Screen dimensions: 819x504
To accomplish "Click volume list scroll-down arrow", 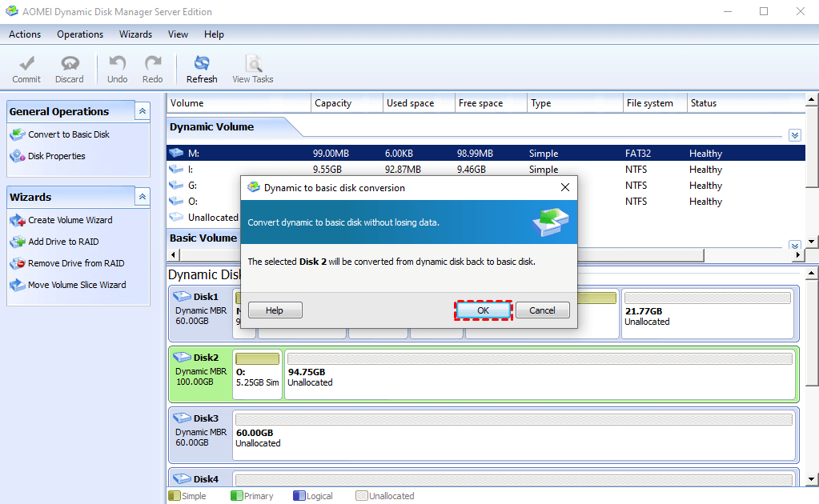I will click(811, 242).
